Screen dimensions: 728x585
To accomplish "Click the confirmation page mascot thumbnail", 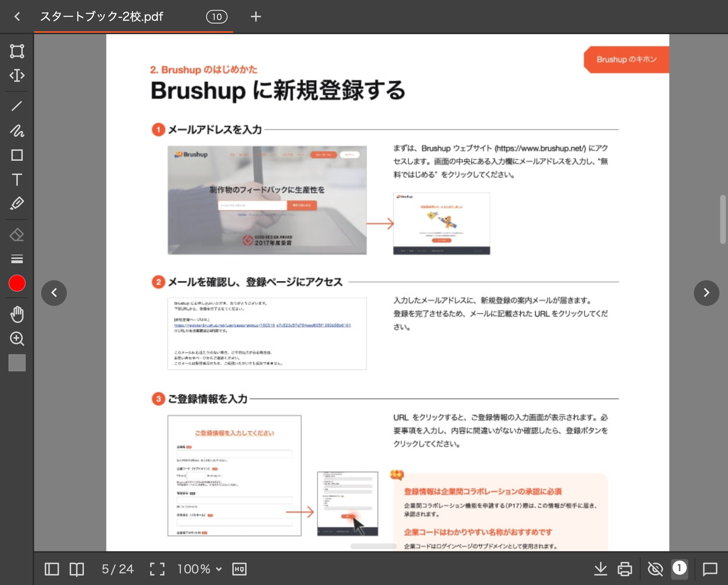I will click(441, 224).
